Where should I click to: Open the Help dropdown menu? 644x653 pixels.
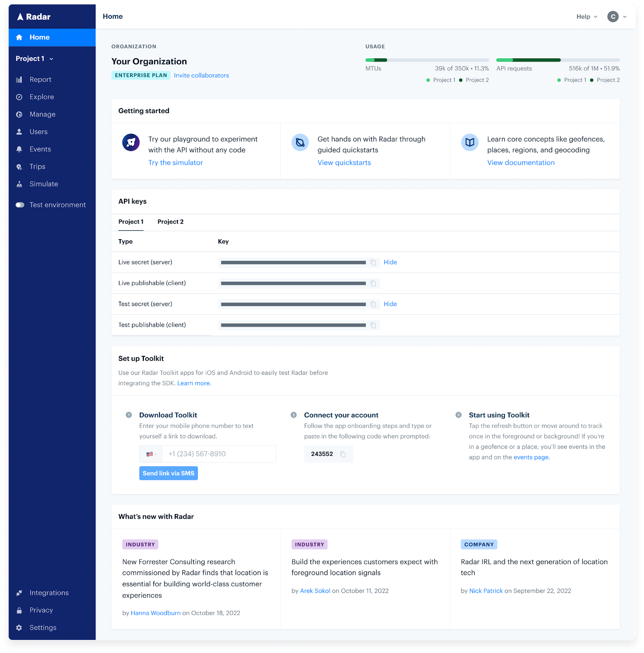tap(586, 17)
